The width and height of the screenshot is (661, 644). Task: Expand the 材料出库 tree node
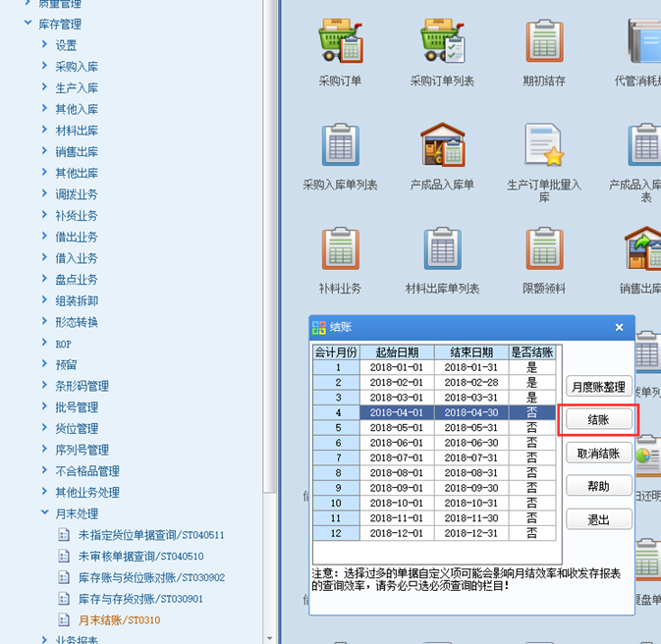coord(44,130)
